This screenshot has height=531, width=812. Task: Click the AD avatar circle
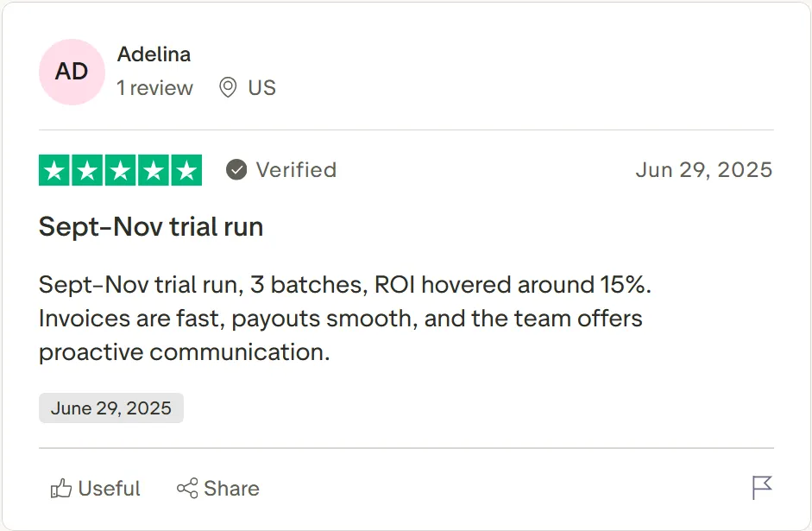click(x=72, y=72)
